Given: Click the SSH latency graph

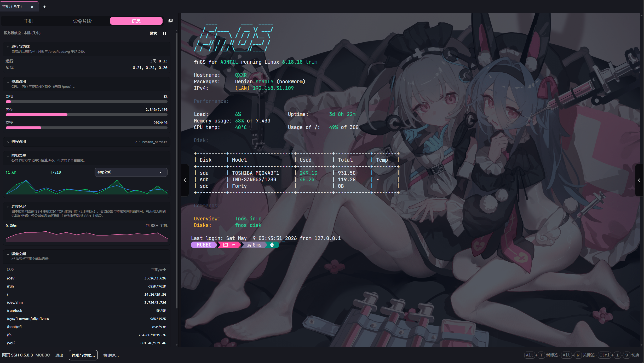Looking at the screenshot, I should pos(87,236).
